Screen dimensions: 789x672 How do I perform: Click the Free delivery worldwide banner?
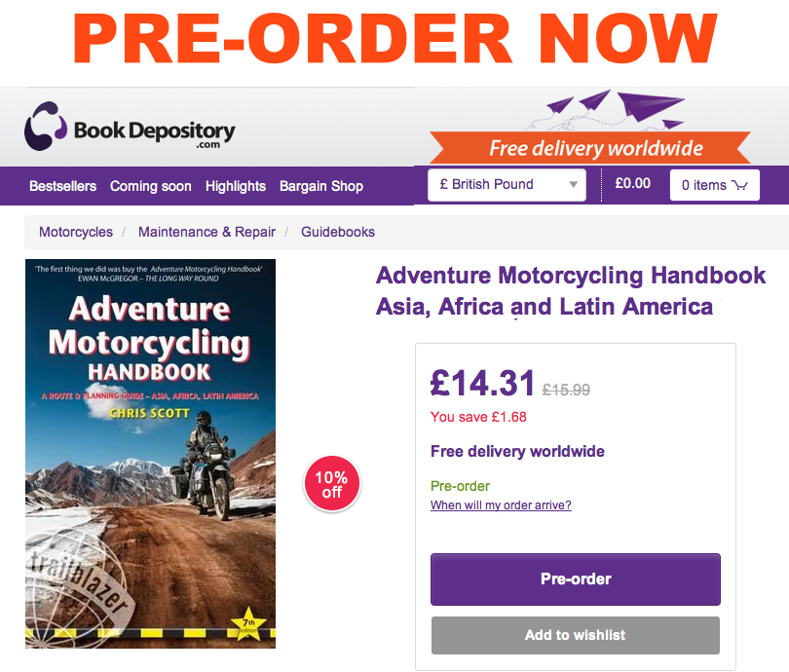(x=590, y=148)
